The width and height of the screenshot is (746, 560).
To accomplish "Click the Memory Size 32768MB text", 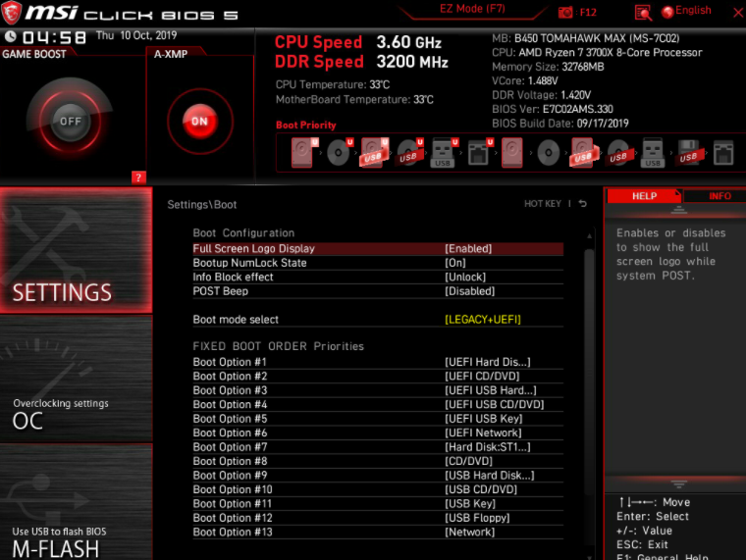I will pyautogui.click(x=548, y=67).
